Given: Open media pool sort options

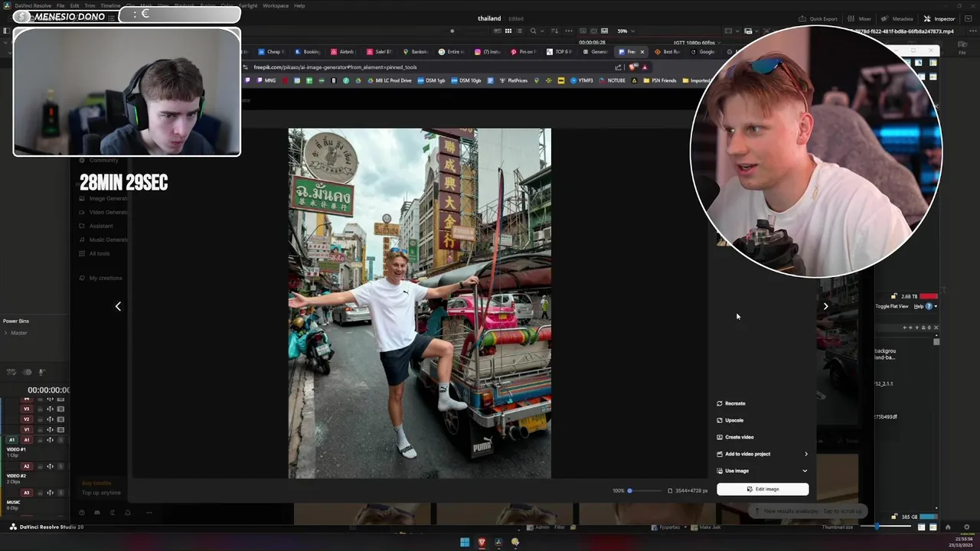Looking at the screenshot, I should (x=554, y=31).
